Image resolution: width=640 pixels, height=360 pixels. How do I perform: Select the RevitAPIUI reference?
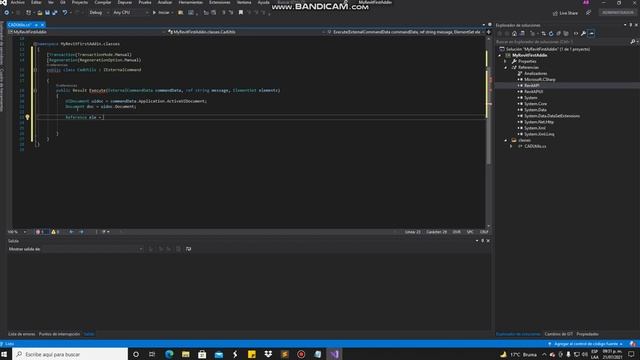click(533, 92)
